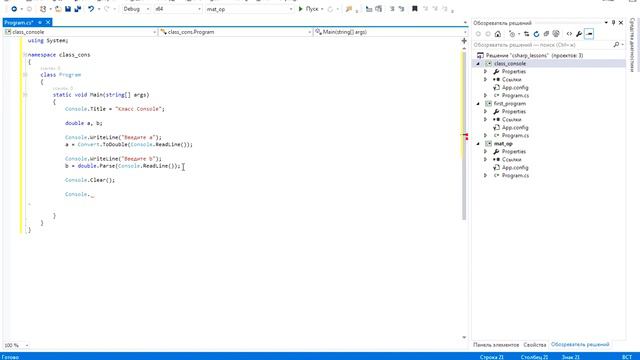
Task: Toggle auto-hide pin on Solution Explorer
Action: 613,23
